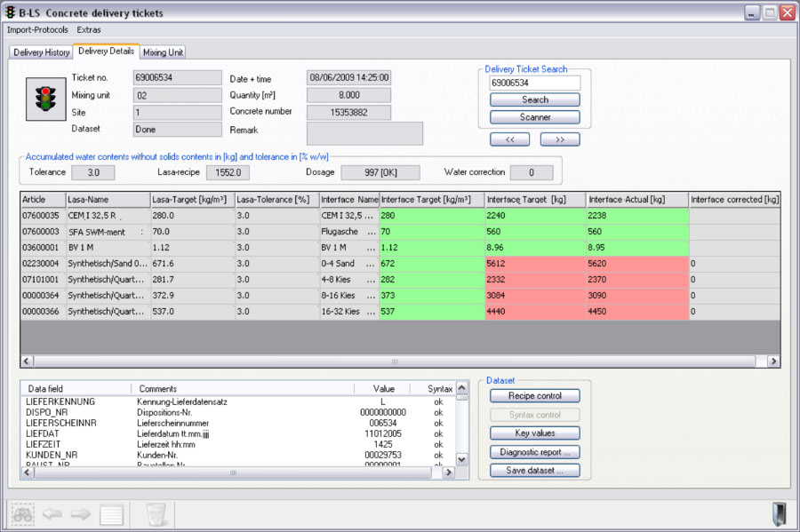800x532 pixels.
Task: Open the Extras menu
Action: point(89,29)
